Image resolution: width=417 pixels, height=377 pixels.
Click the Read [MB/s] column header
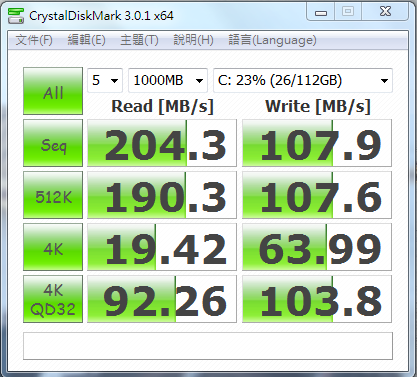click(162, 107)
